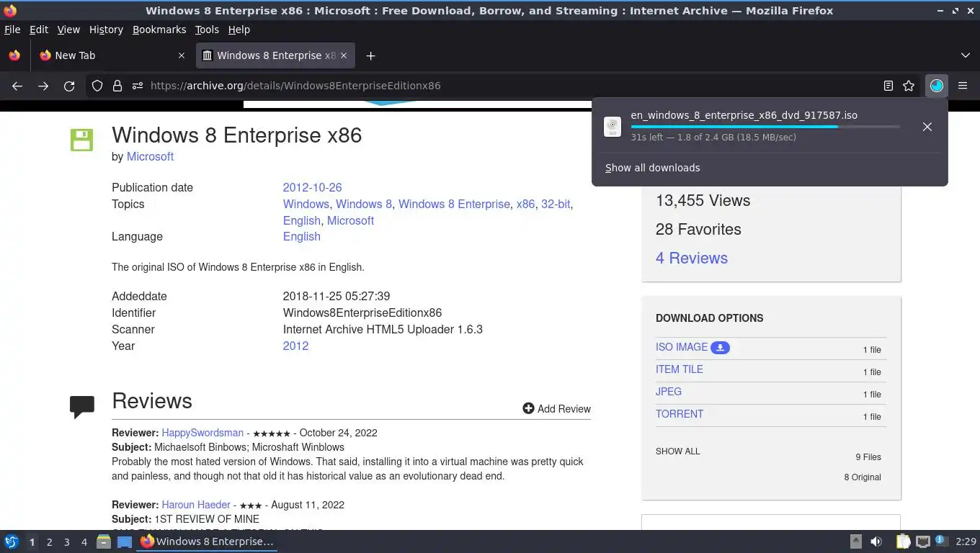Open the Microsoft author link
The image size is (980, 553).
pyautogui.click(x=150, y=156)
